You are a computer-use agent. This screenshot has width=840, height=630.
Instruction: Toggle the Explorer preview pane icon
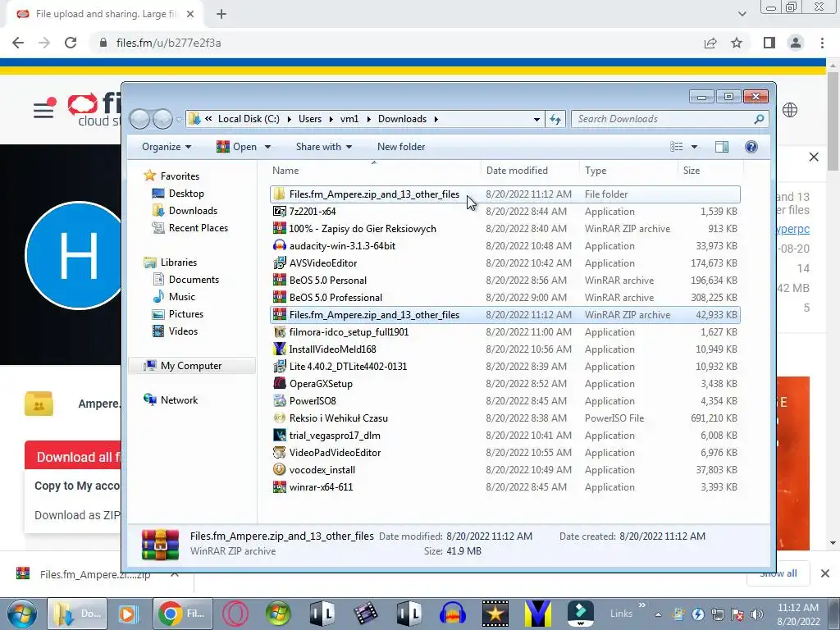[722, 147]
